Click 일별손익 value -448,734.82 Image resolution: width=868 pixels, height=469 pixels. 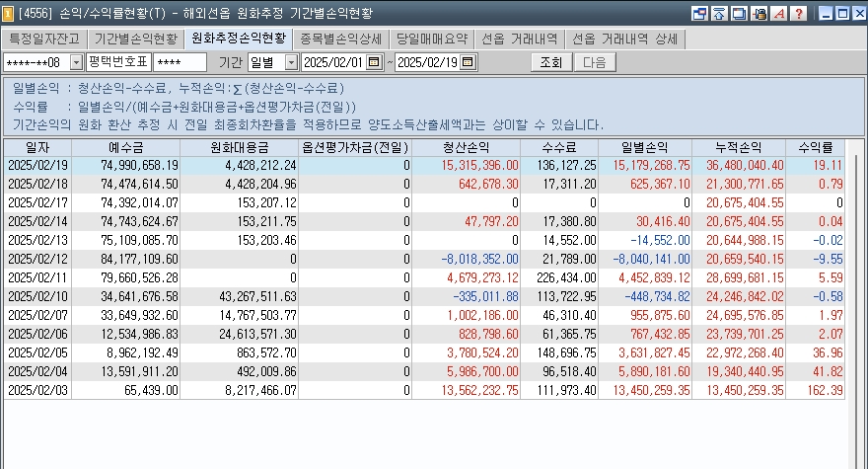(658, 296)
